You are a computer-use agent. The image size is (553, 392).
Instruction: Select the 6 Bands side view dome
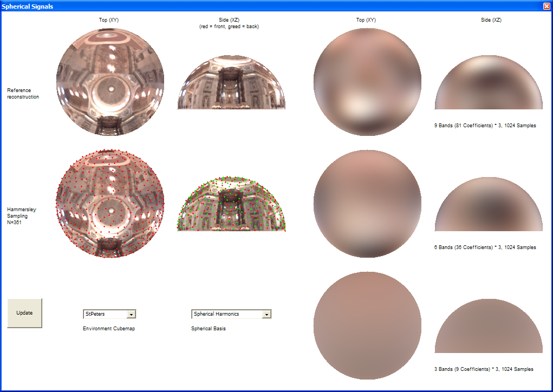(x=489, y=204)
